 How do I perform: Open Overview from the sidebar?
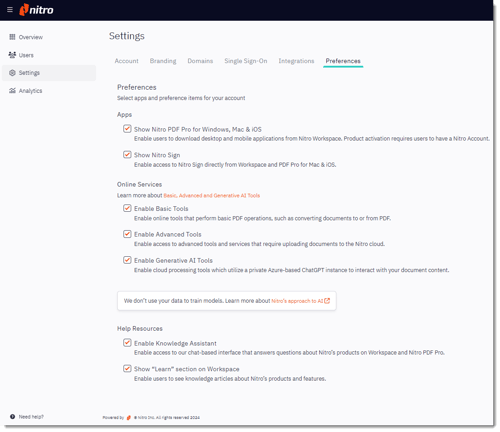pos(26,37)
